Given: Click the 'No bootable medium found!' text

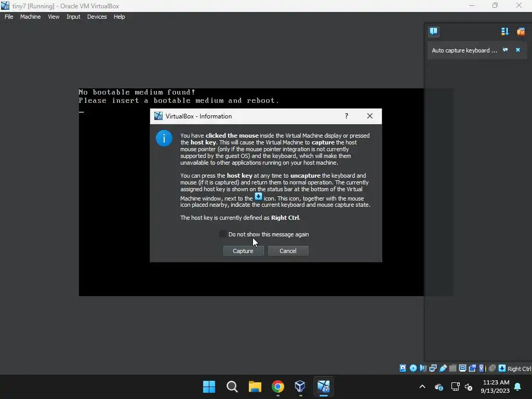Looking at the screenshot, I should pos(137,92).
